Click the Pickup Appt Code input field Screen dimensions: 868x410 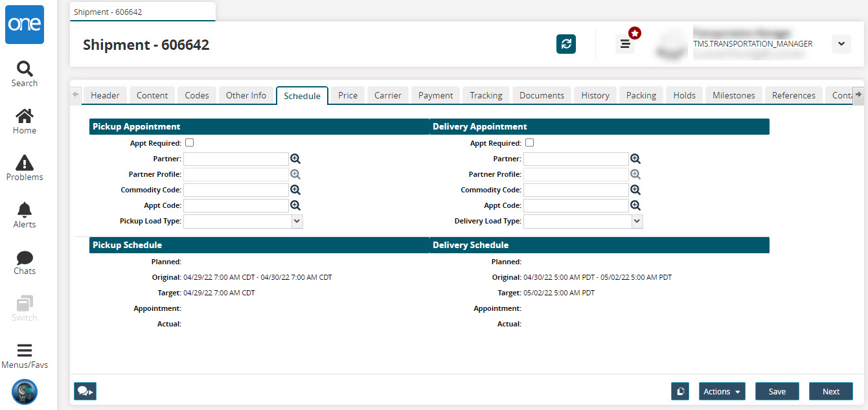coord(236,205)
